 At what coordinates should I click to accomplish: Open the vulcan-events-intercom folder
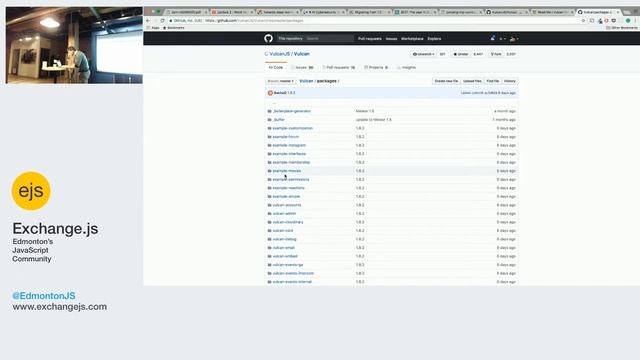[293, 274]
